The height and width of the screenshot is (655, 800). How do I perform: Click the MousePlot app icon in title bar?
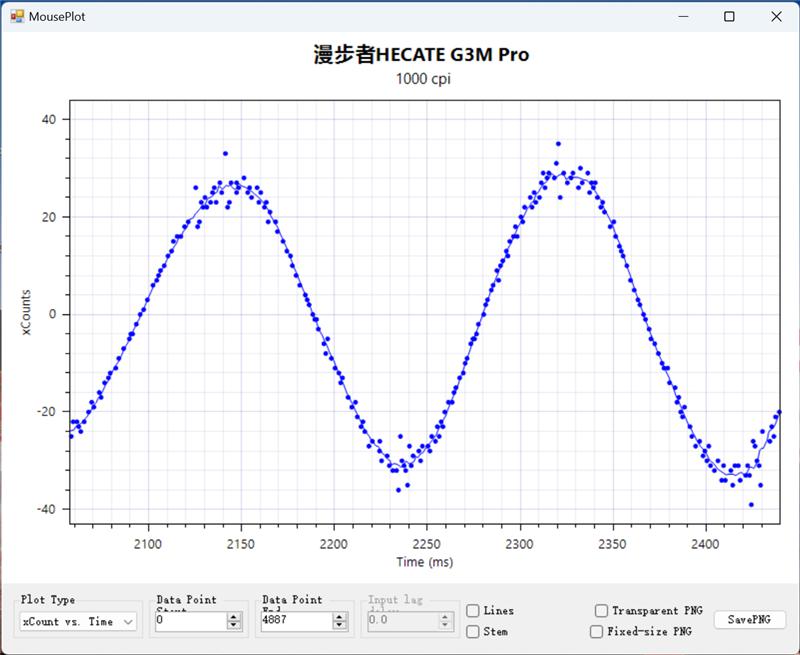(x=15, y=17)
